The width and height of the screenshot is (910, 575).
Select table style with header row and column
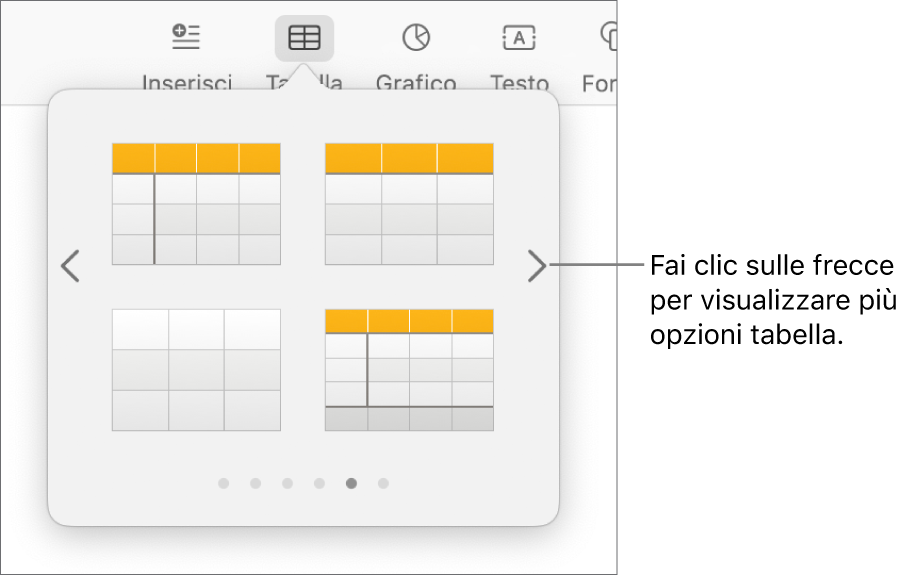coord(196,204)
